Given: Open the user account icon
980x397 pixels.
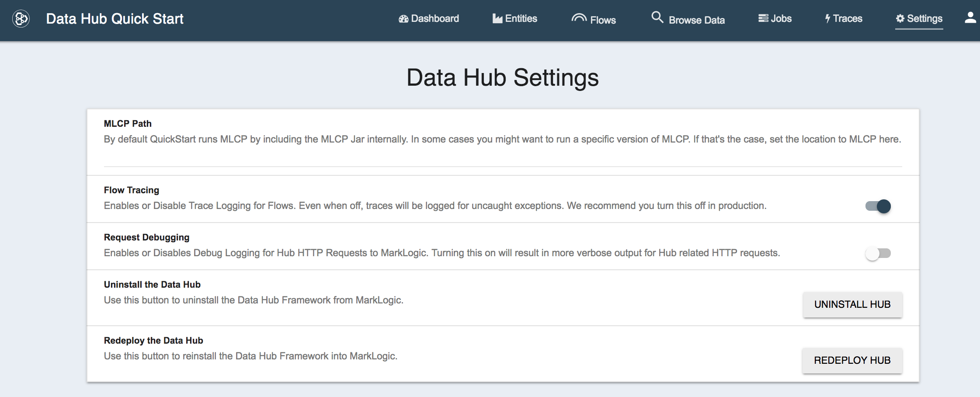Looking at the screenshot, I should pyautogui.click(x=970, y=17).
